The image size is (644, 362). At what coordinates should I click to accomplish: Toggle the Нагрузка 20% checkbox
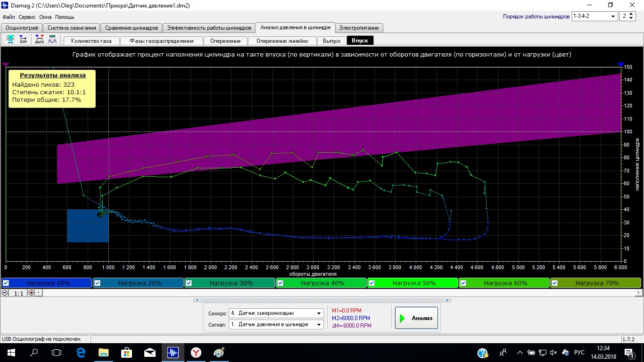tap(97, 283)
